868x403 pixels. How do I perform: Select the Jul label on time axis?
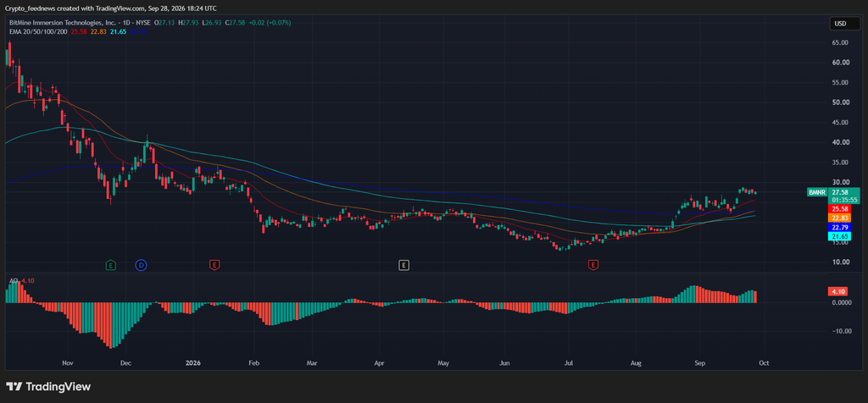click(569, 363)
